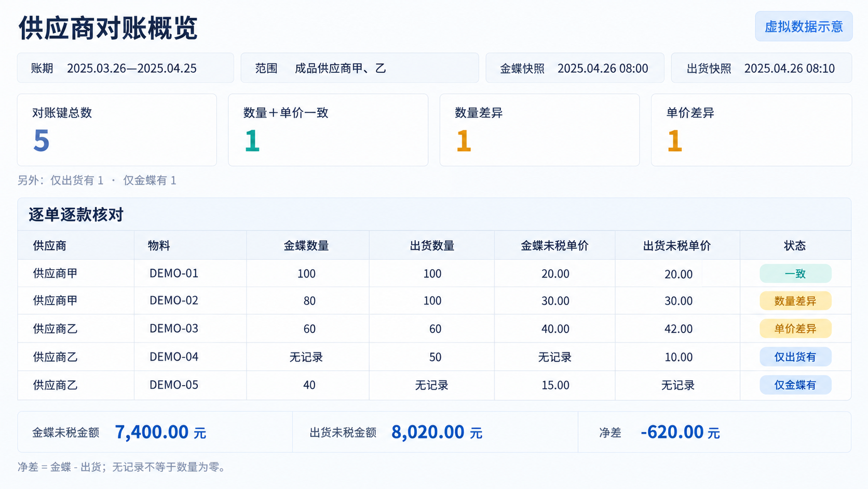Click the 出货未税单价 column header
This screenshot has width=868, height=489.
coord(677,246)
